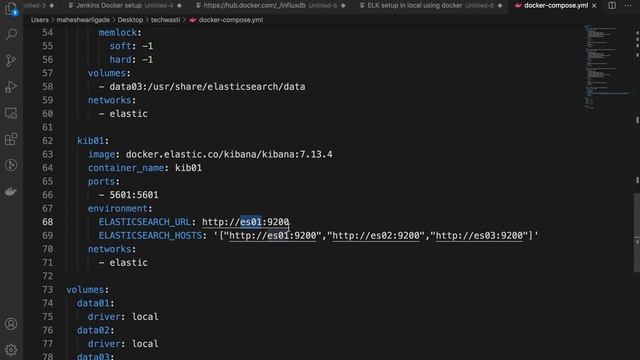Click the kib01 service key

coord(91,141)
